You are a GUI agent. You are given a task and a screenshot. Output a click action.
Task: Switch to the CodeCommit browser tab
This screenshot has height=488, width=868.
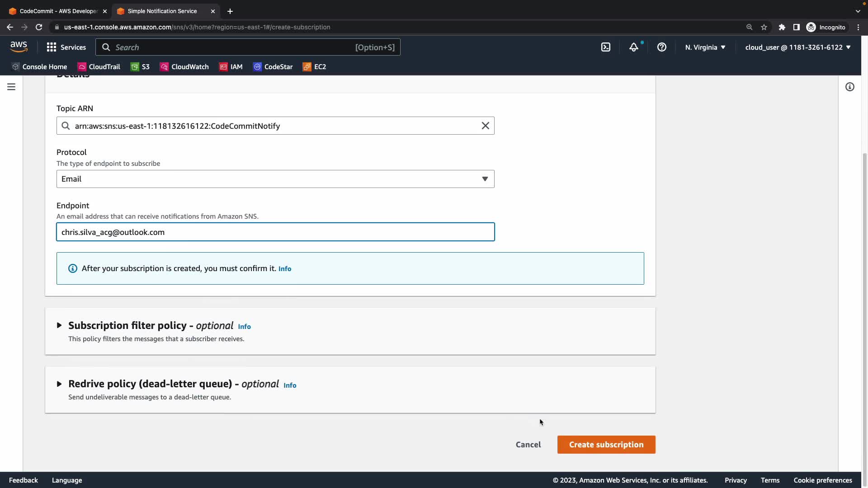[58, 11]
